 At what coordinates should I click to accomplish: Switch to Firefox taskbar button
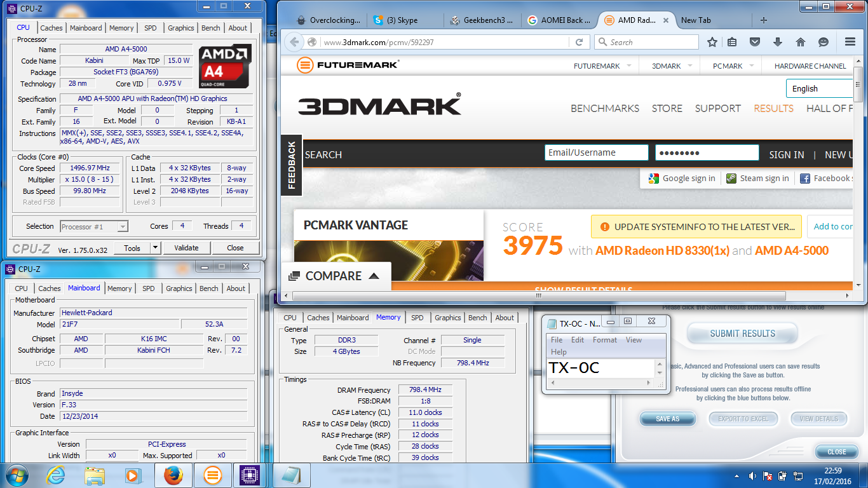pyautogui.click(x=173, y=475)
